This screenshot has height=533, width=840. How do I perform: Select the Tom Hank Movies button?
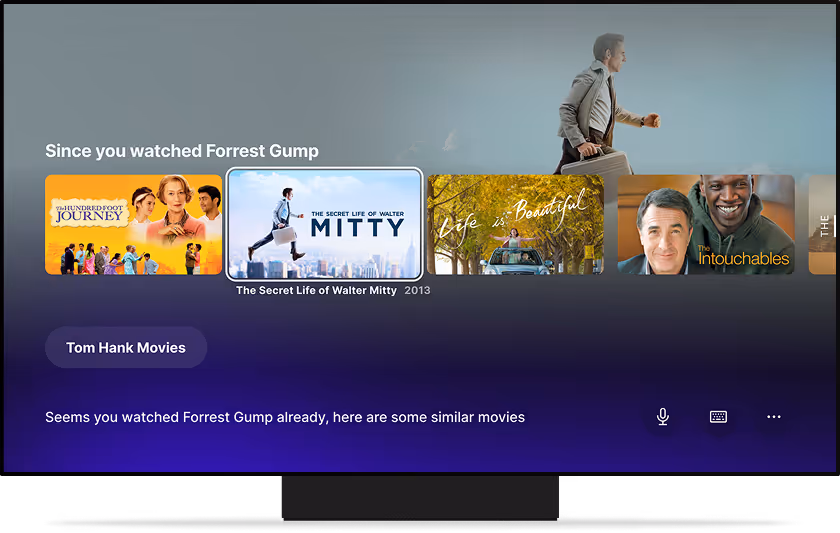(126, 347)
